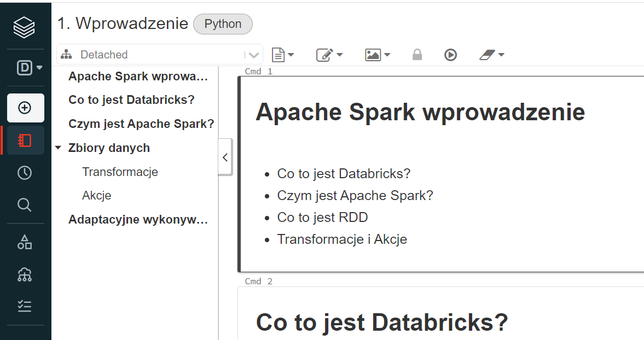This screenshot has height=340, width=644.
Task: Click the Run All play icon
Action: (x=450, y=55)
